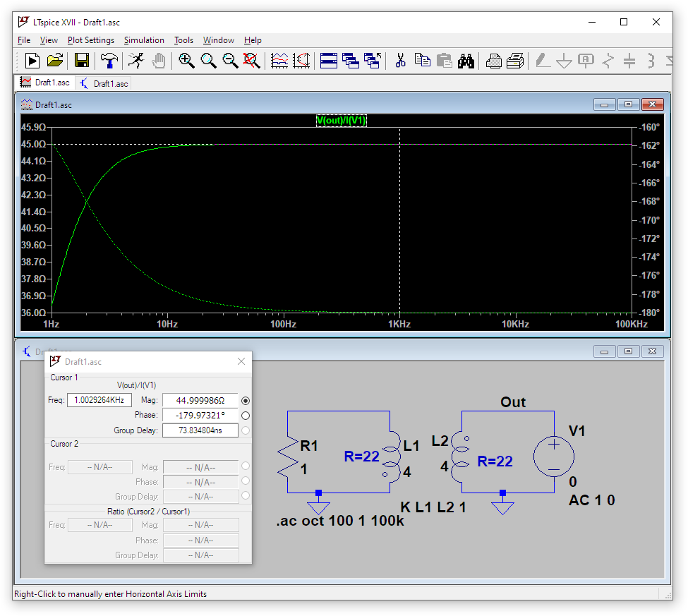Click the Save disk icon
The height and width of the screenshot is (616, 688).
click(x=82, y=61)
